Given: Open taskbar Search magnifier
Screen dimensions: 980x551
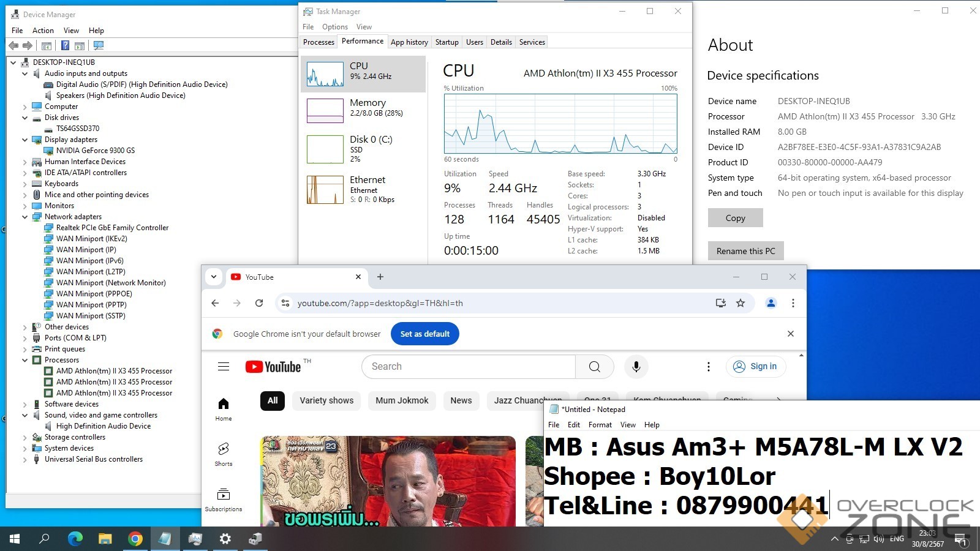Looking at the screenshot, I should coord(44,539).
